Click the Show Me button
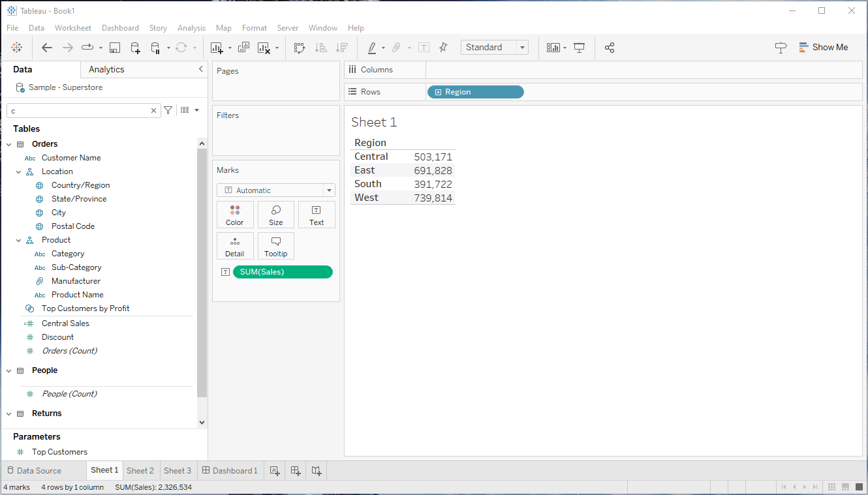 [x=822, y=47]
